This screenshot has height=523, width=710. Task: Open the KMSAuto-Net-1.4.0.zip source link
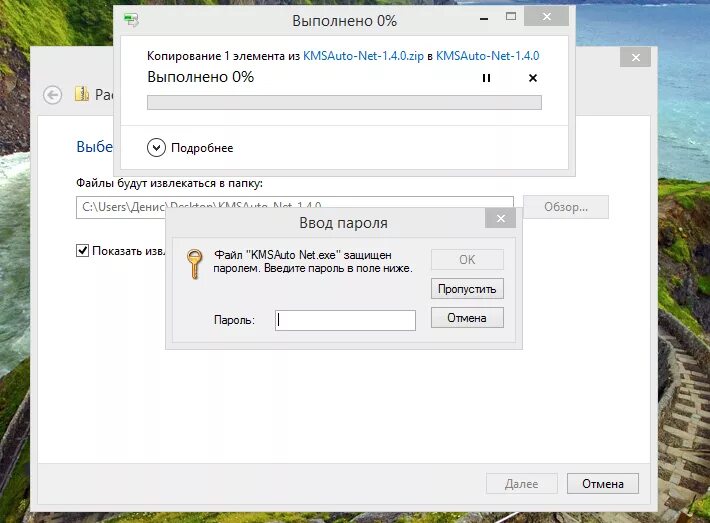click(363, 56)
